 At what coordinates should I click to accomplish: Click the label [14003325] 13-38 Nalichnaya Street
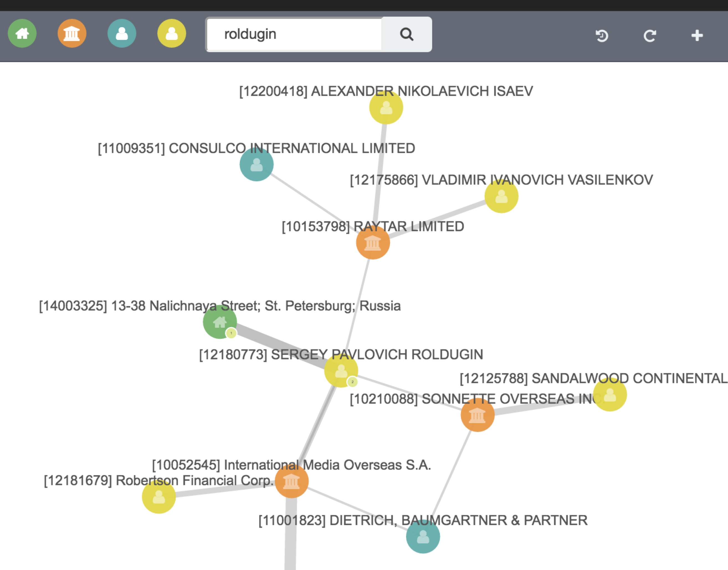(x=220, y=306)
